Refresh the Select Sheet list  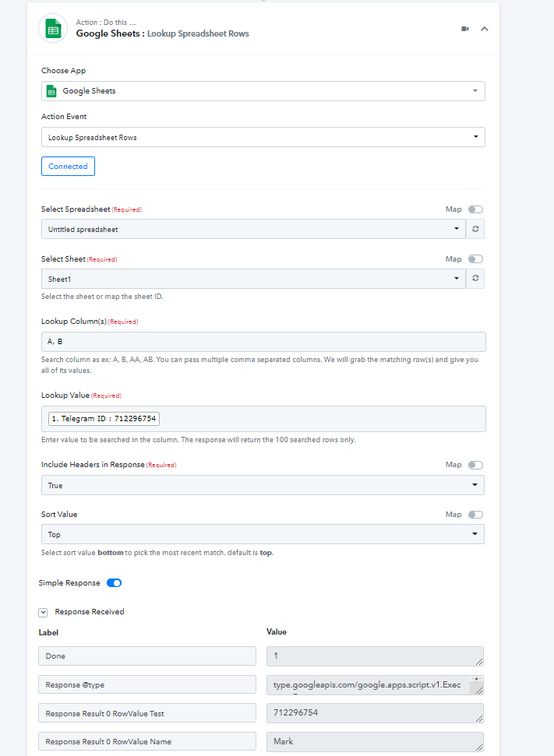pyautogui.click(x=475, y=278)
